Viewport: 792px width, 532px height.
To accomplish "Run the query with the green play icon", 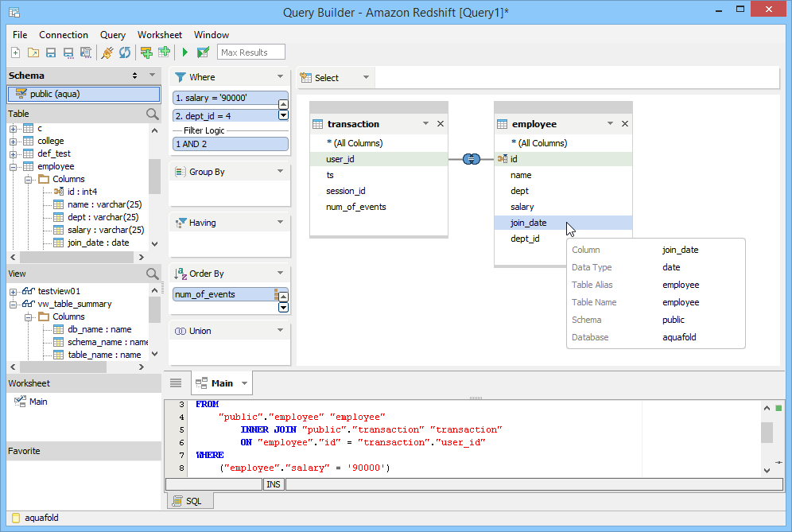I will [184, 52].
